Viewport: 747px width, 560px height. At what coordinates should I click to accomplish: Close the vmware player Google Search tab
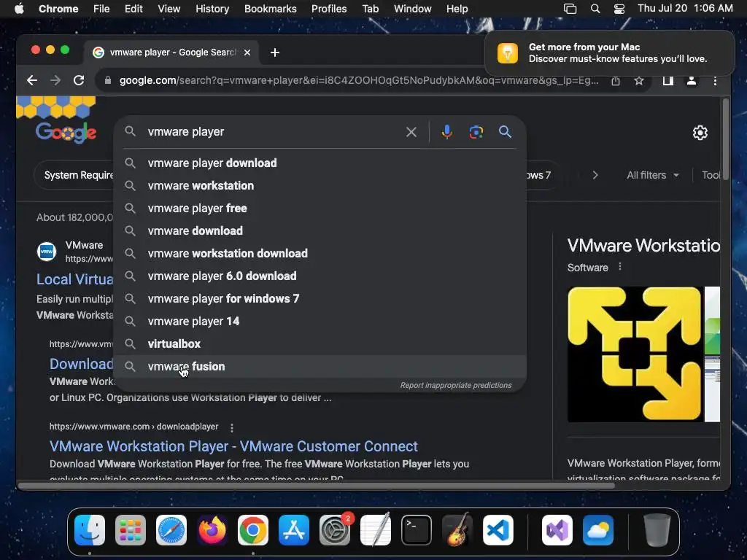(247, 52)
